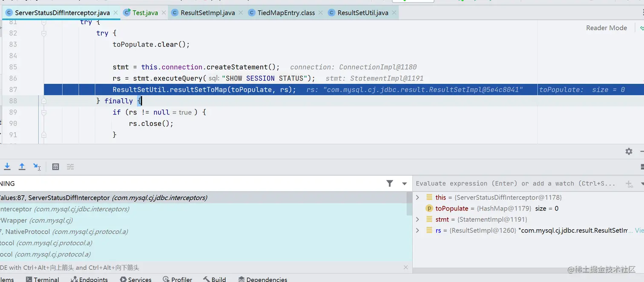This screenshot has width=644, height=282.
Task: Click gutter line number 85
Action: [x=13, y=67]
